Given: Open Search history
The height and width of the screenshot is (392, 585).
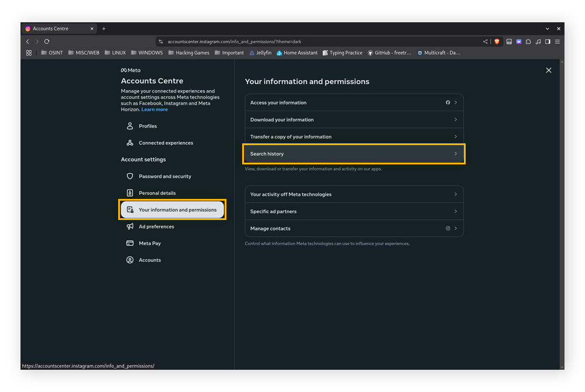Looking at the screenshot, I should (354, 154).
